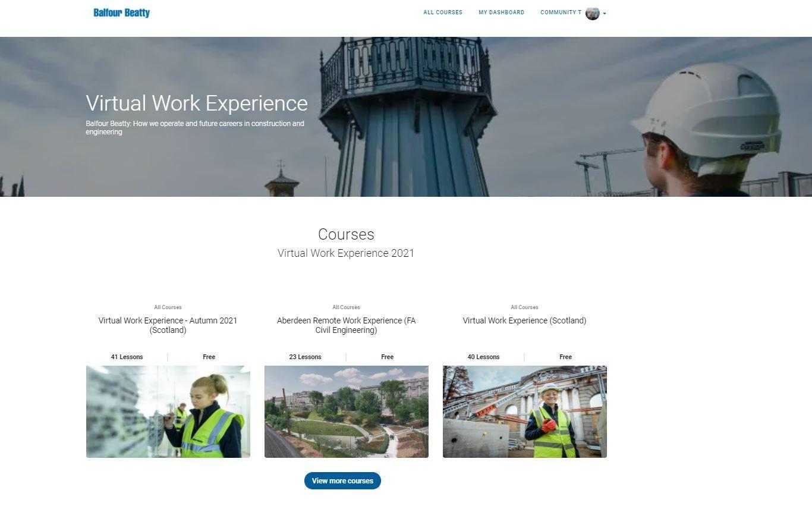This screenshot has height=506, width=812.
Task: Click All Courses label above Autumn 2021 course
Action: point(168,307)
